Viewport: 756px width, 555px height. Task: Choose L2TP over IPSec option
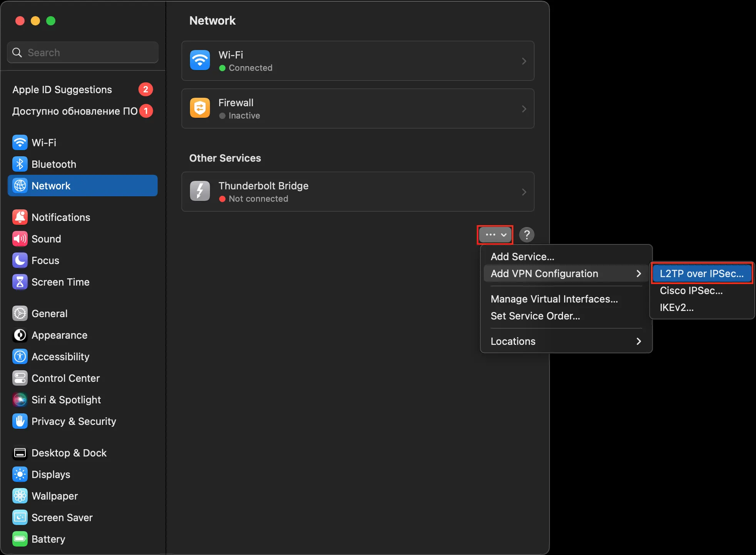[701, 274]
